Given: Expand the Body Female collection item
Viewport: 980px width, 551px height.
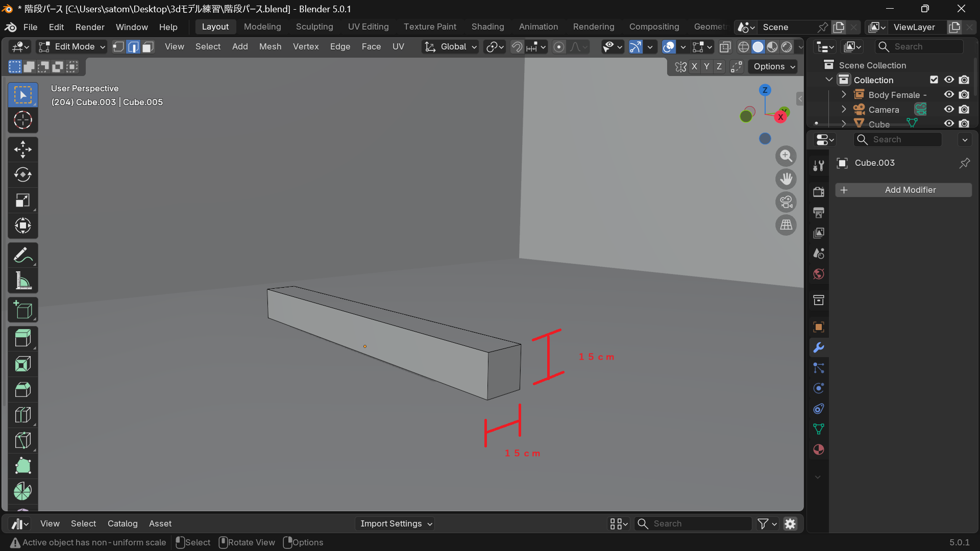Looking at the screenshot, I should [x=844, y=95].
